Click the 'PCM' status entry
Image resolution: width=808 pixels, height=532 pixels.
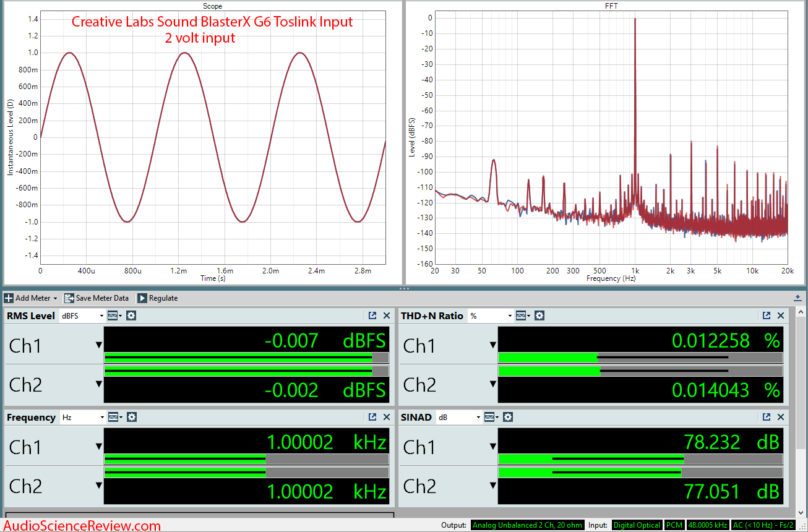coord(674,525)
